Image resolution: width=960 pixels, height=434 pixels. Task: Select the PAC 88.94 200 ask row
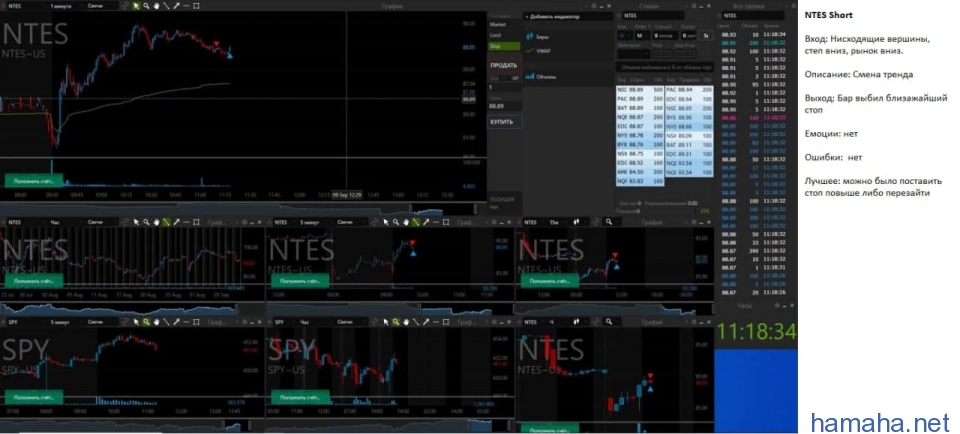click(x=689, y=90)
